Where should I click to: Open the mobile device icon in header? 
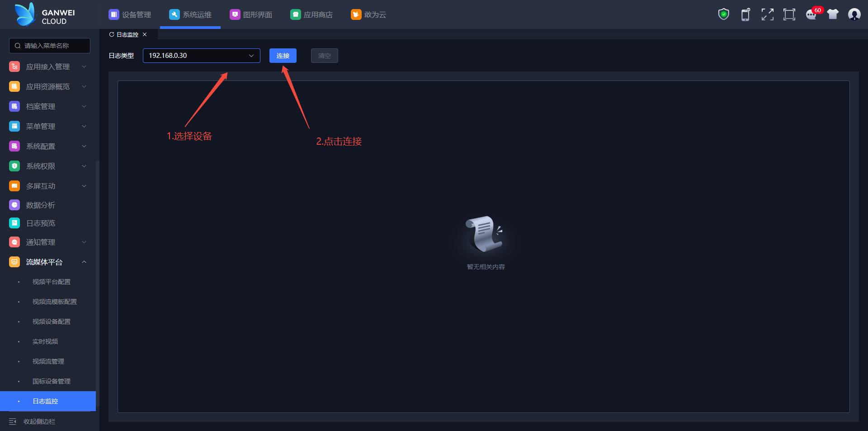click(745, 14)
